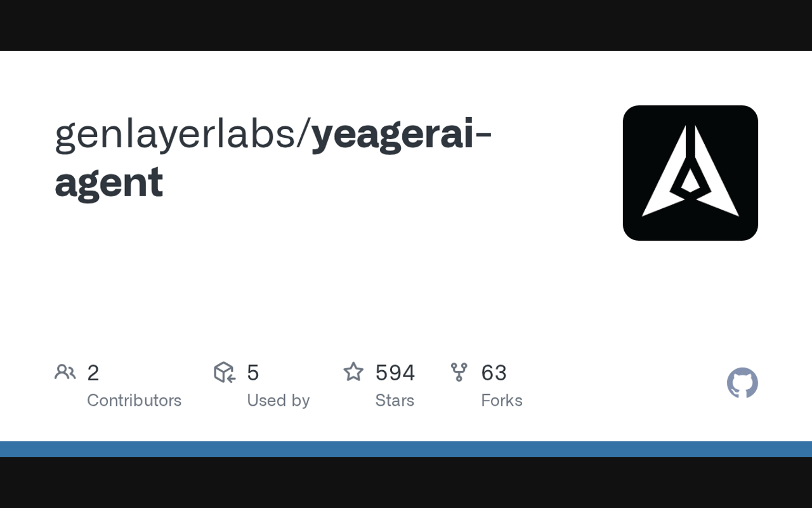812x508 pixels.
Task: Select the Stars label
Action: (x=395, y=401)
